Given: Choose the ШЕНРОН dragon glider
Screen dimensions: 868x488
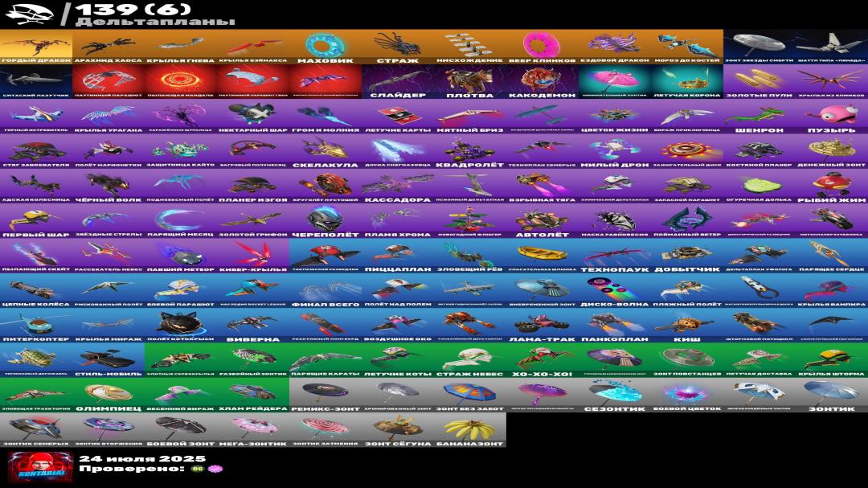Looking at the screenshot, I should 759,117.
